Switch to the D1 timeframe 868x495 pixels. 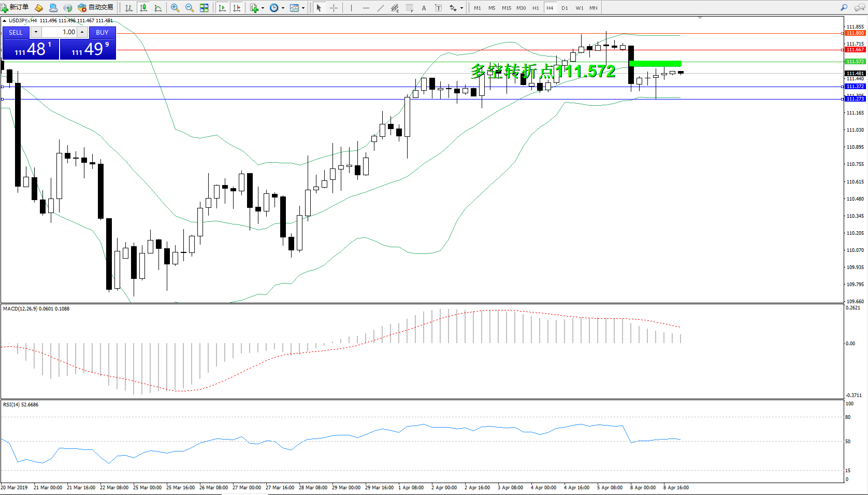(x=565, y=8)
